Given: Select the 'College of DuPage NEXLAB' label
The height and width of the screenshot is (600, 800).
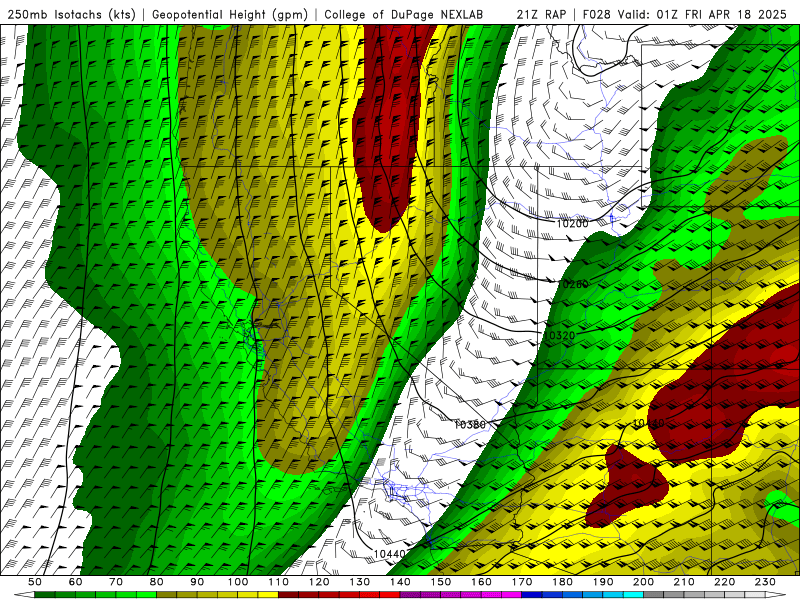Looking at the screenshot, I should (x=404, y=14).
